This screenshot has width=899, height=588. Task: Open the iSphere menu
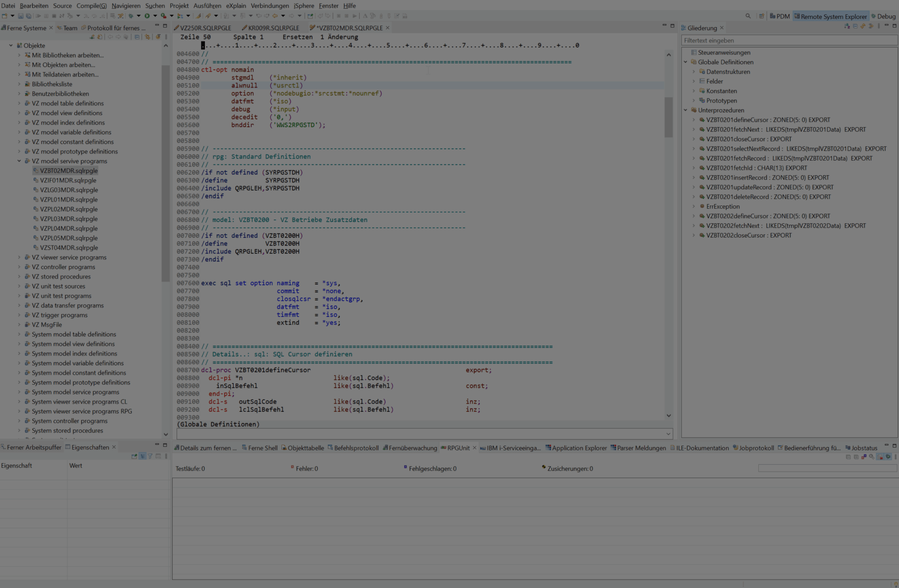click(303, 6)
